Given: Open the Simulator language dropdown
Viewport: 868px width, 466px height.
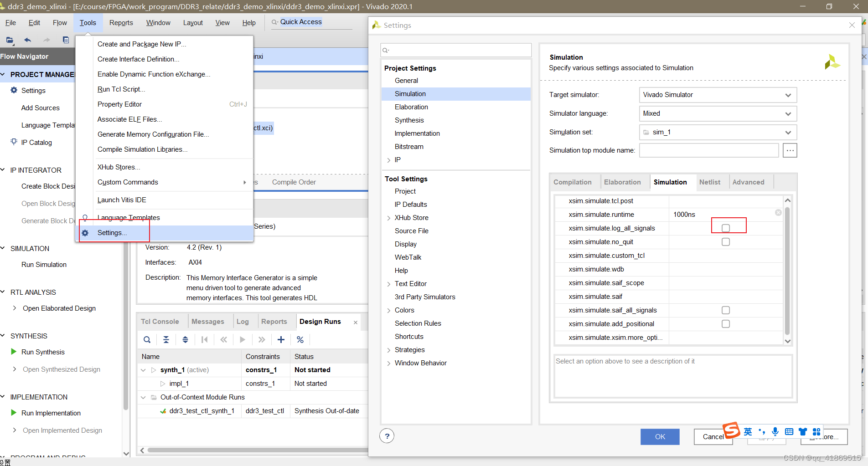Looking at the screenshot, I should 718,113.
